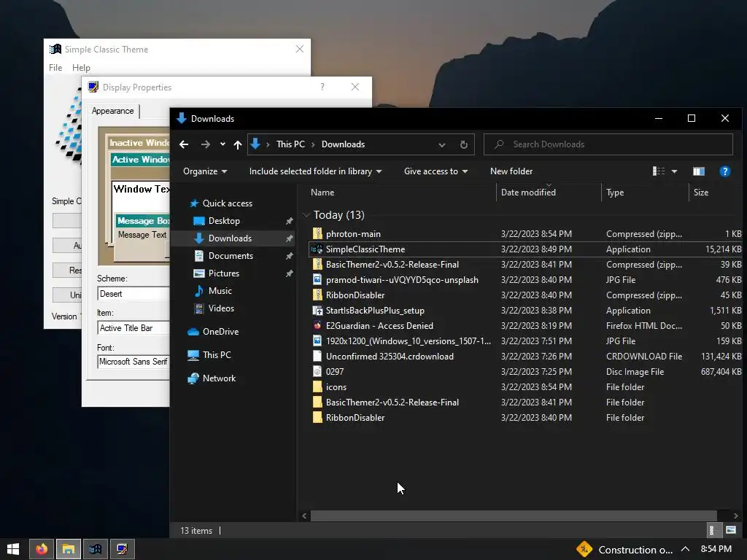Toggle the preview pane
Viewport: 747px width, 560px height.
click(x=698, y=171)
